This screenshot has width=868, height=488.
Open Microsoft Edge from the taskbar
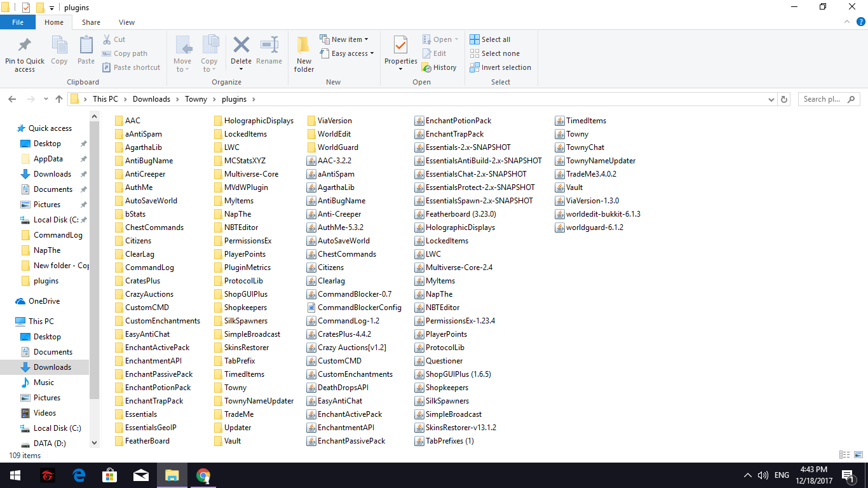click(79, 475)
